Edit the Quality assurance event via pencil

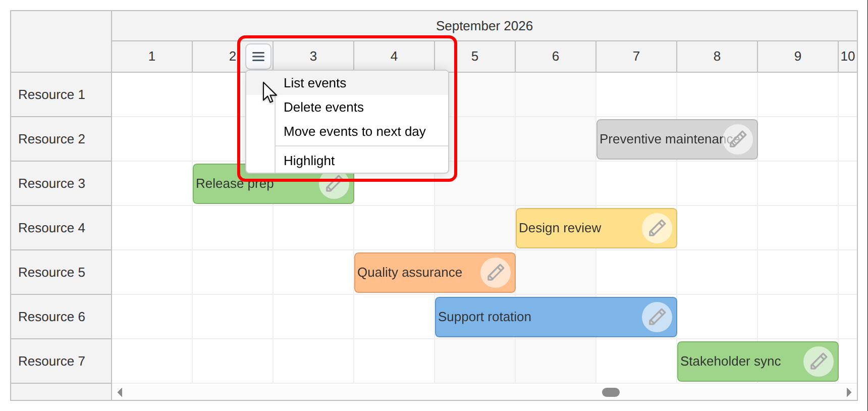(x=496, y=273)
